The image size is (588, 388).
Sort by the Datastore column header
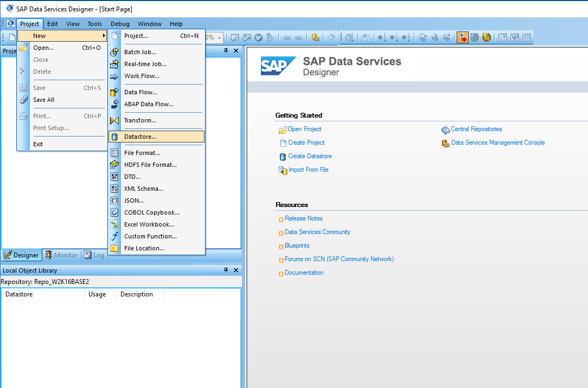coord(43,294)
